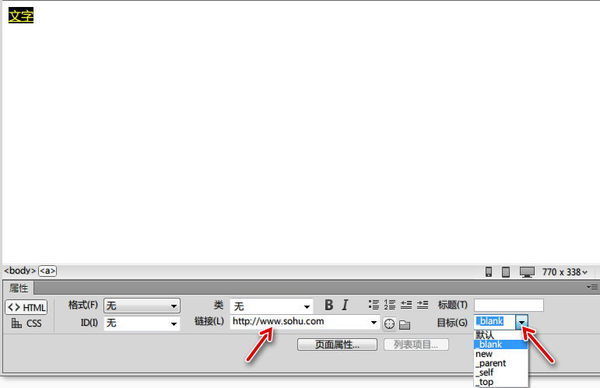600x388 pixels.
Task: Toggle Italic formatting button
Action: pyautogui.click(x=345, y=305)
